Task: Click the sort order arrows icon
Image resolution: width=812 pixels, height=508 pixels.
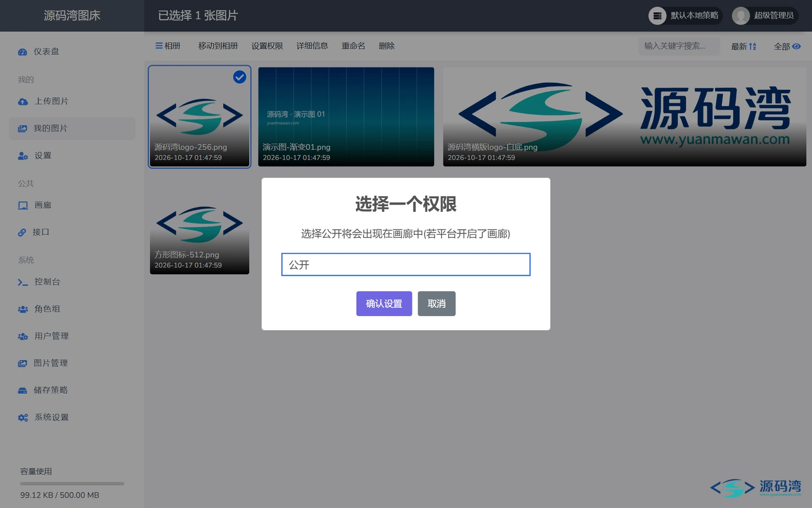Action: [x=753, y=46]
